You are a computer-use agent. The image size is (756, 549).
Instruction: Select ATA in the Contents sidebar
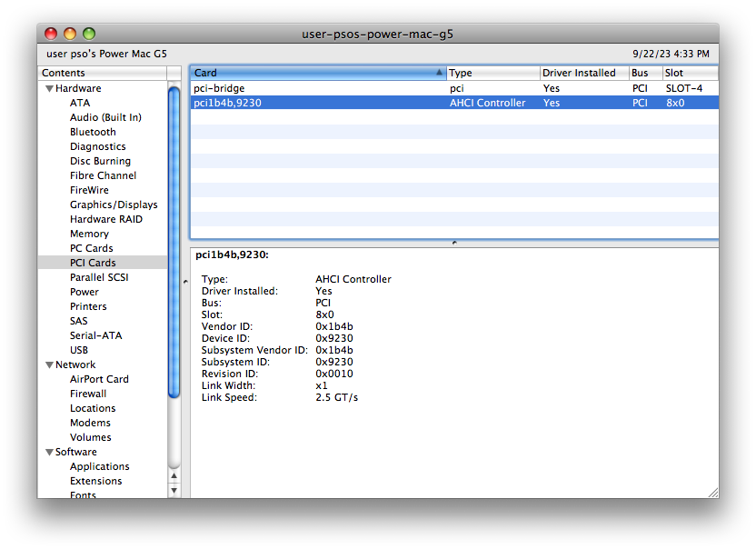coord(80,103)
